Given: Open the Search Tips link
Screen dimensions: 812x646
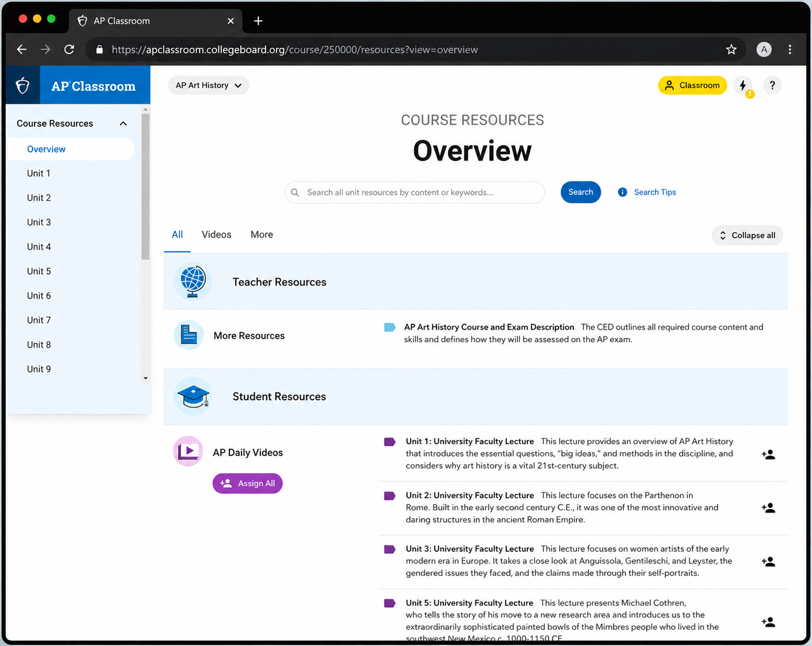Looking at the screenshot, I should pos(655,192).
